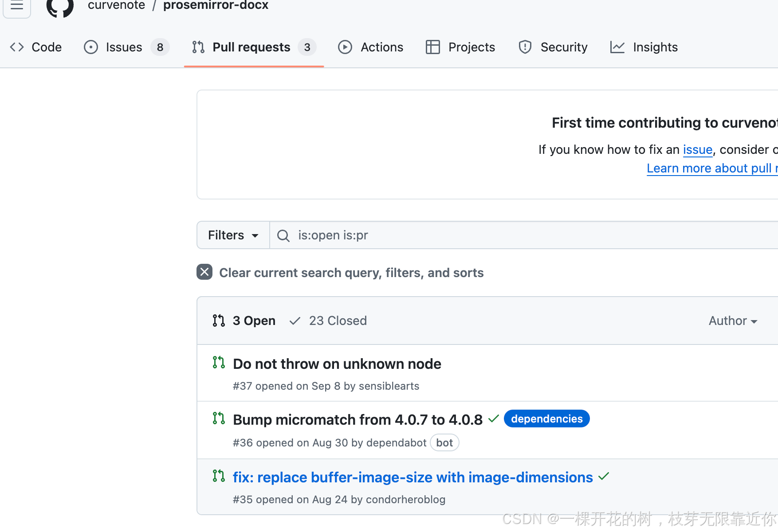Open 'Learn more about pull' link

point(712,168)
